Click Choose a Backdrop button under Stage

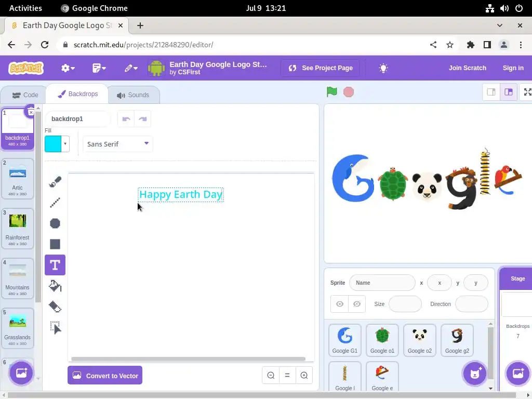point(518,374)
